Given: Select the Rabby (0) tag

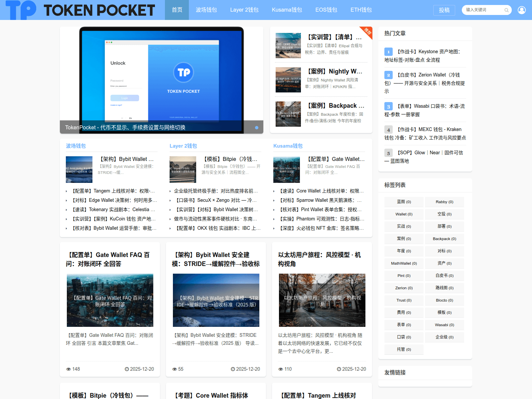Looking at the screenshot, I should 444,202.
